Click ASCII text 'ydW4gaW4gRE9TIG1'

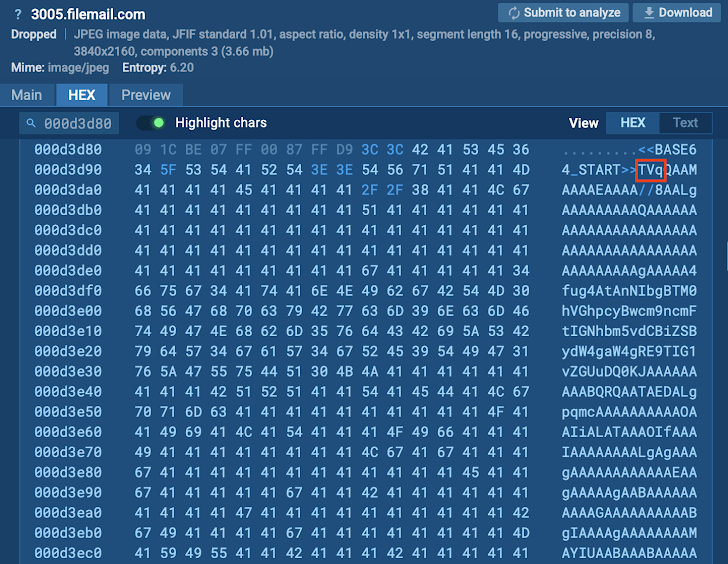click(629, 351)
